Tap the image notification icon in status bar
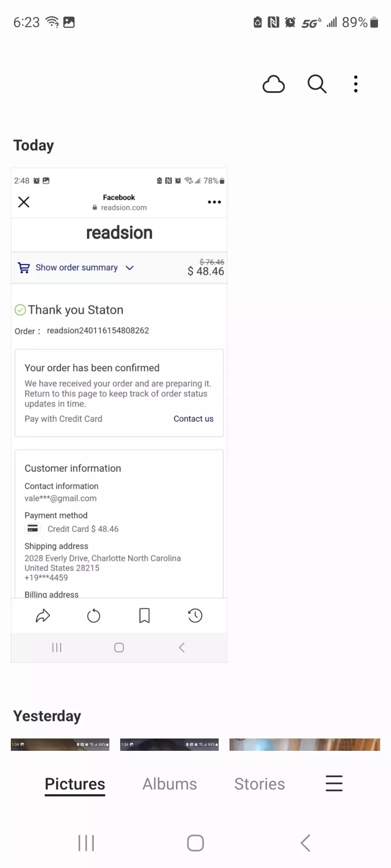 click(x=69, y=22)
